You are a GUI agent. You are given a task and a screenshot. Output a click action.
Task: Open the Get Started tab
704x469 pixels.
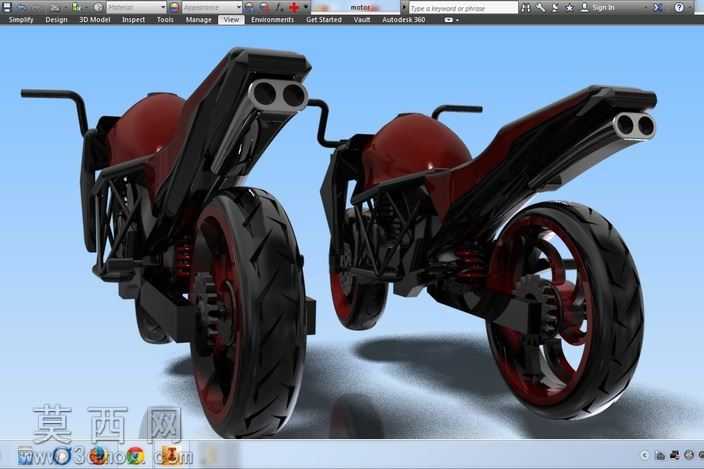(324, 20)
